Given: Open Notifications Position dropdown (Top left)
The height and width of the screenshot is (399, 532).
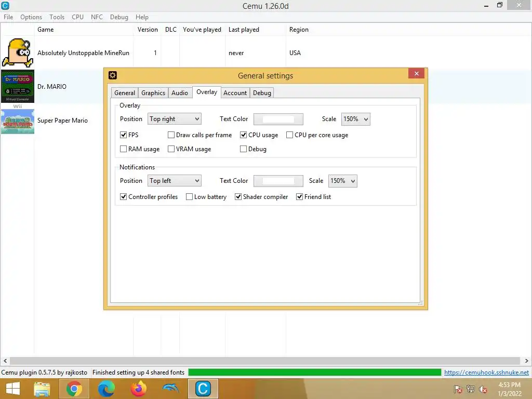Looking at the screenshot, I should [x=175, y=181].
